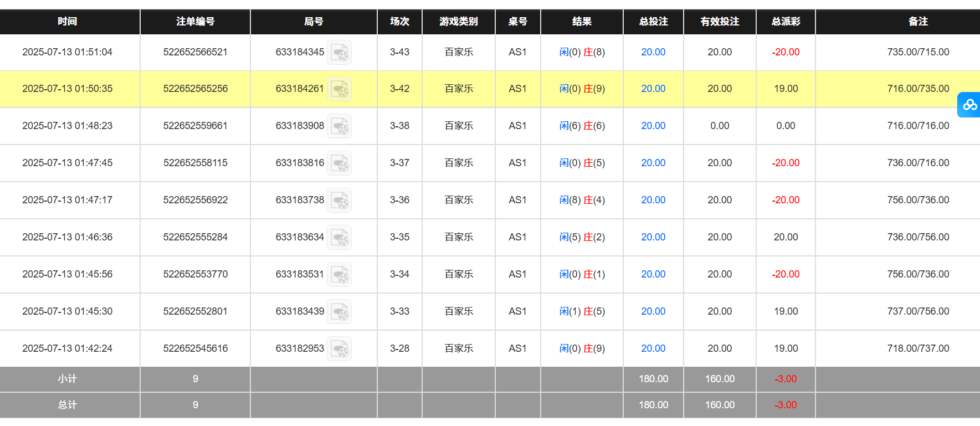Open replay icon for round 633183738

339,201
